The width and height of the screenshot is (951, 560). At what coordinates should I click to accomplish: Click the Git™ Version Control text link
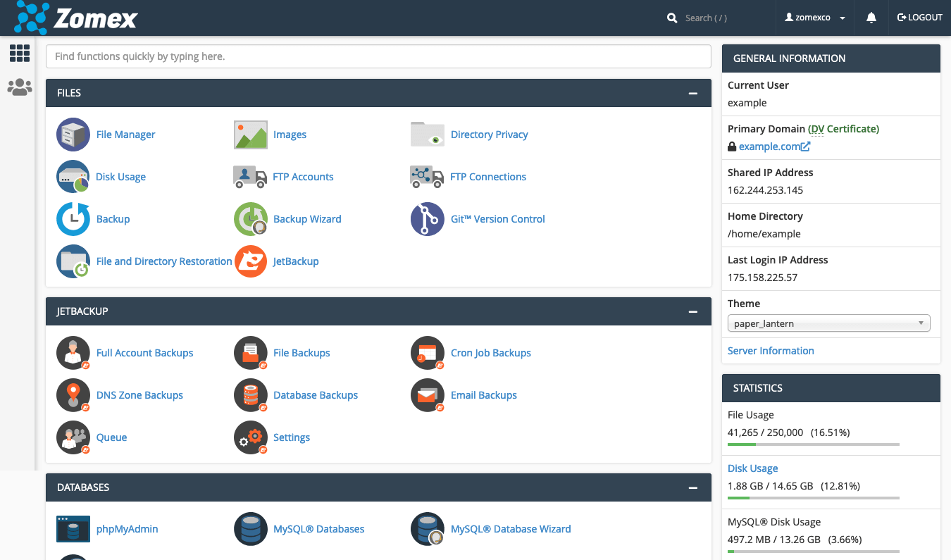coord(498,219)
